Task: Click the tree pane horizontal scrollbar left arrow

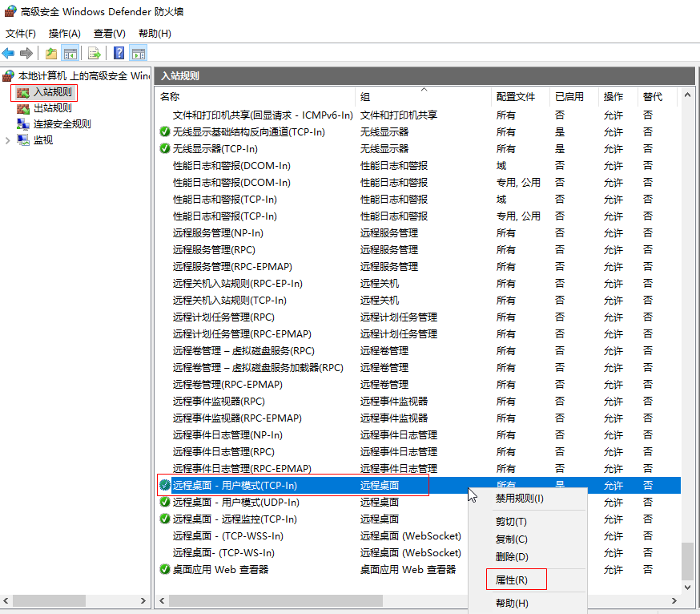Action: (6, 600)
